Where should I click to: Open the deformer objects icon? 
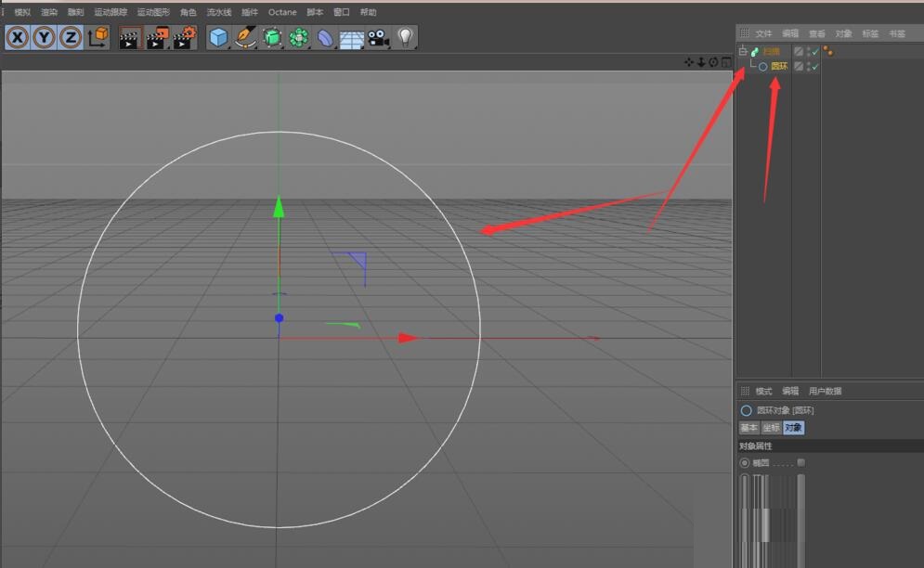click(322, 37)
